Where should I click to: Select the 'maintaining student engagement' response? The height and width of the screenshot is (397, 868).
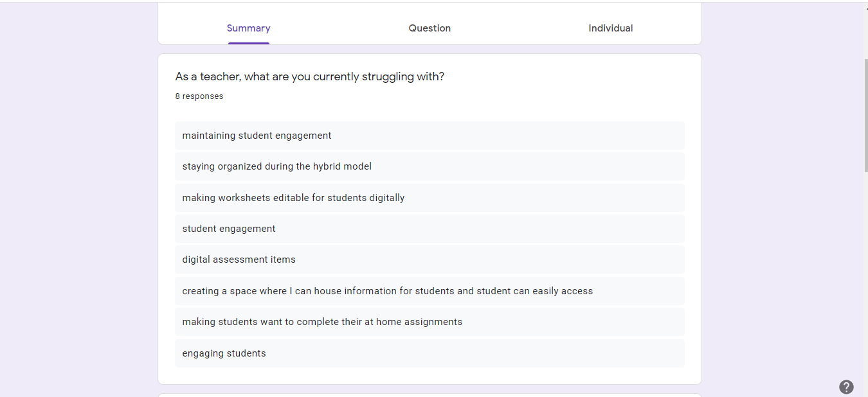(429, 136)
